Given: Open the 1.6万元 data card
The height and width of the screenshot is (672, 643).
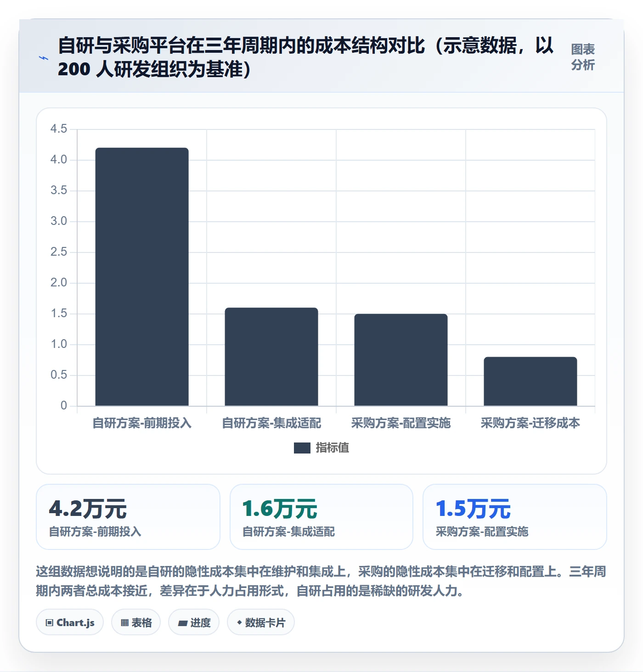Looking at the screenshot, I should (x=321, y=517).
